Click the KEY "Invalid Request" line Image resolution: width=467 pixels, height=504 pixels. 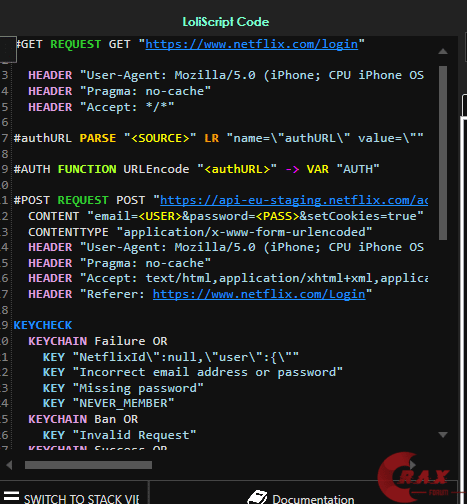[x=119, y=435]
